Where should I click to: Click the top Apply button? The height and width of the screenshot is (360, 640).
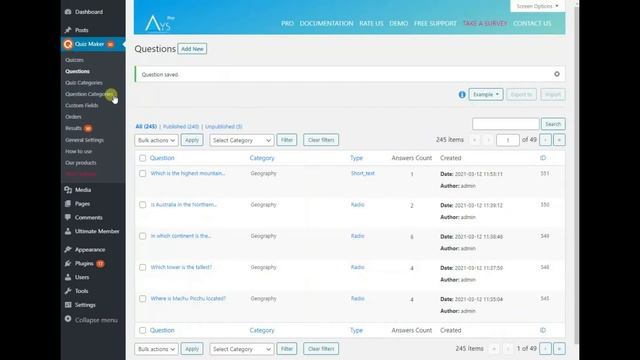(x=192, y=140)
